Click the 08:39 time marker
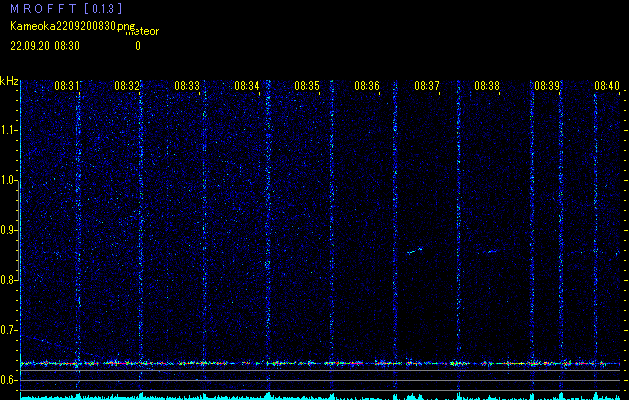Image resolution: width=629 pixels, height=400 pixels. coord(547,85)
